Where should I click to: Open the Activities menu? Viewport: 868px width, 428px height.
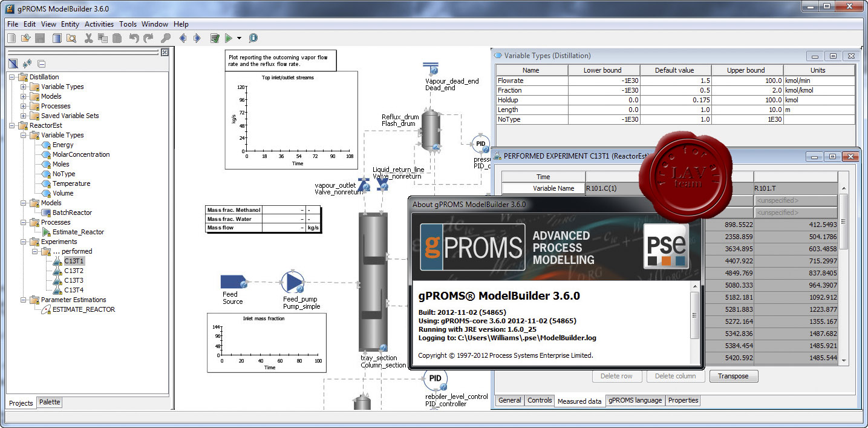point(99,24)
